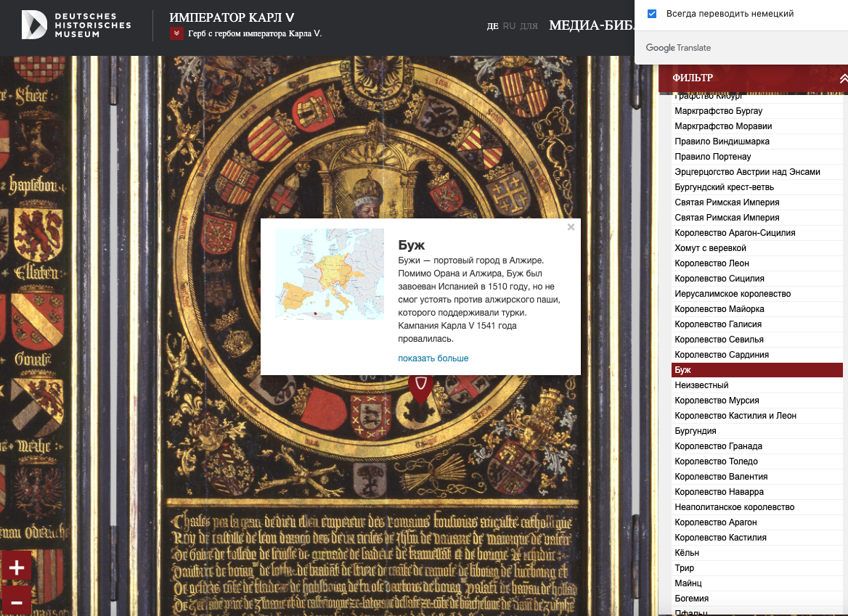Screen dimensions: 848x616
Task: Collapse the ФИЛЬТР panel with the chevron
Action: click(x=843, y=78)
